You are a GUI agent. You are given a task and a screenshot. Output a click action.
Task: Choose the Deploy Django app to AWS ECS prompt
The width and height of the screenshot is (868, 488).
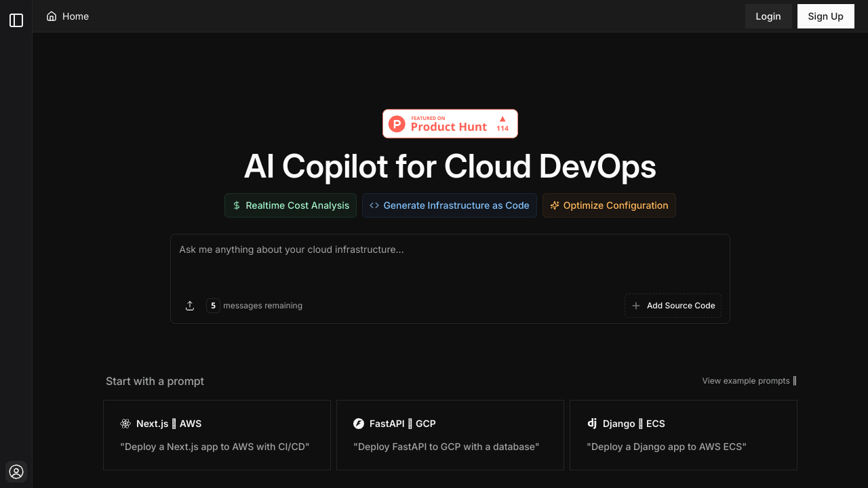coord(683,435)
